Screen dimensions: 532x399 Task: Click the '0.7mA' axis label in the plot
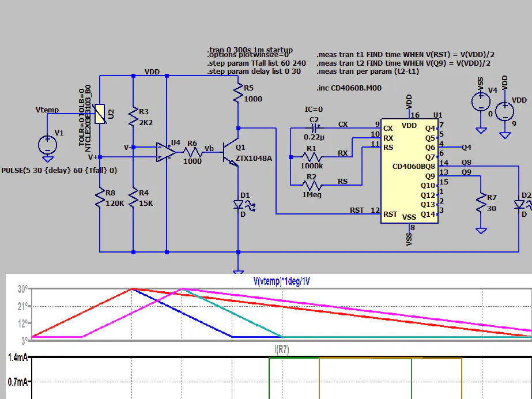(18, 382)
